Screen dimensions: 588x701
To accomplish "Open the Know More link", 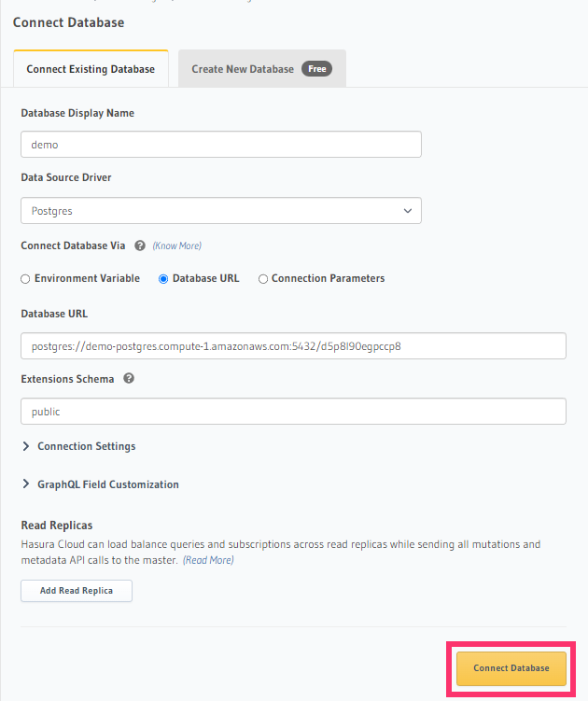I will (176, 246).
